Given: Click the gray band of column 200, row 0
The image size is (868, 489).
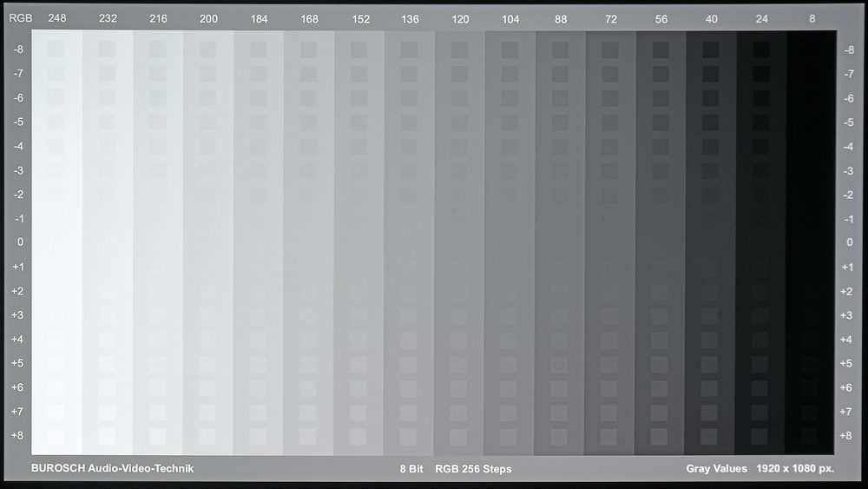Looking at the screenshot, I should (208, 242).
